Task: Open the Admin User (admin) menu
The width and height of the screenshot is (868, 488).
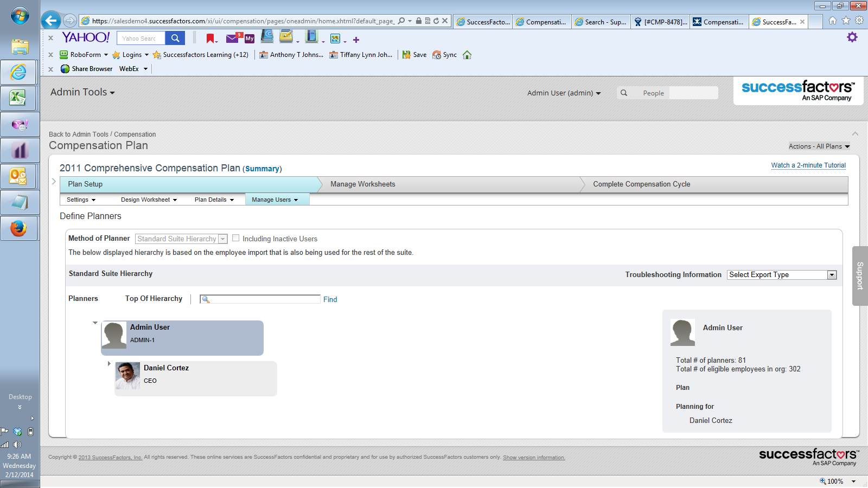Action: point(564,93)
